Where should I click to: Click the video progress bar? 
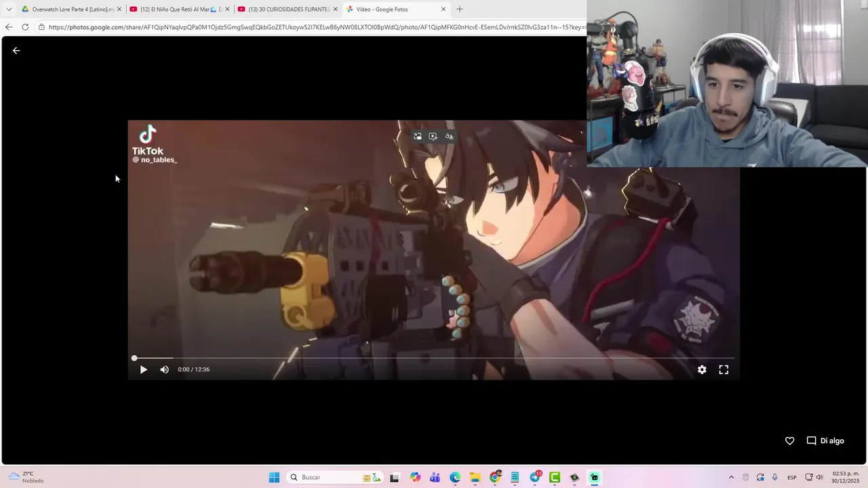click(x=433, y=358)
